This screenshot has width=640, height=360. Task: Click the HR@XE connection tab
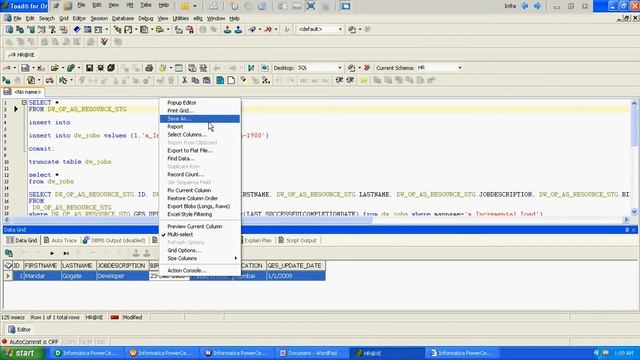(21, 55)
